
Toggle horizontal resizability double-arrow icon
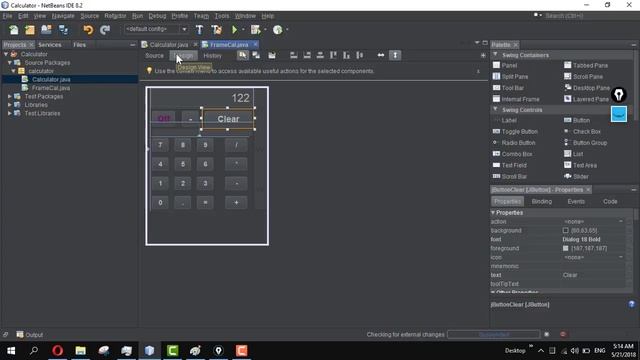click(x=381, y=55)
